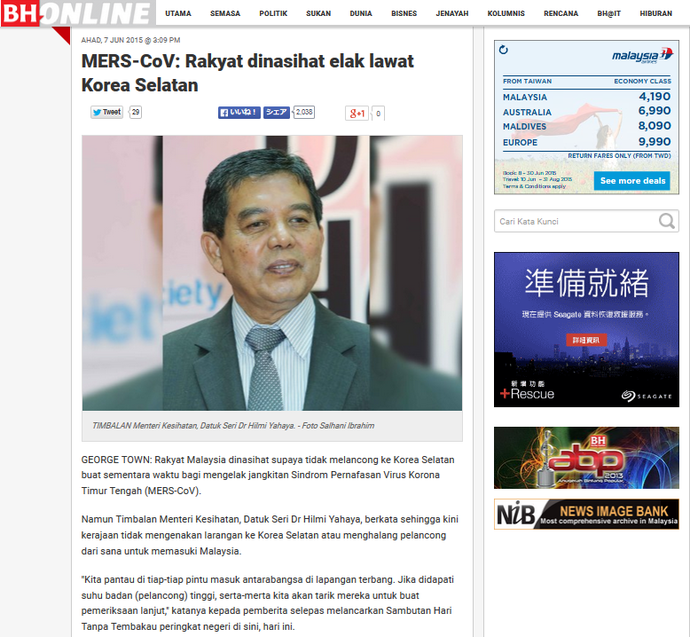690x637 pixels.
Task: Open the KOLUMNIS section
Action: [506, 14]
